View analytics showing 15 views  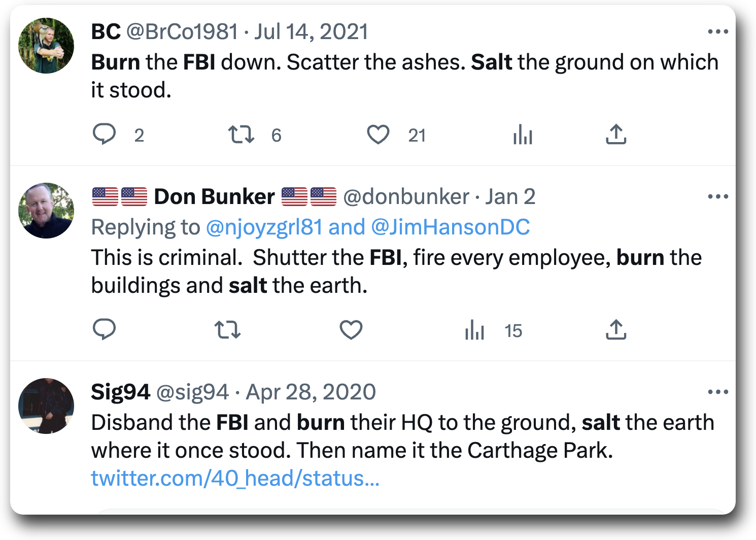click(x=475, y=330)
